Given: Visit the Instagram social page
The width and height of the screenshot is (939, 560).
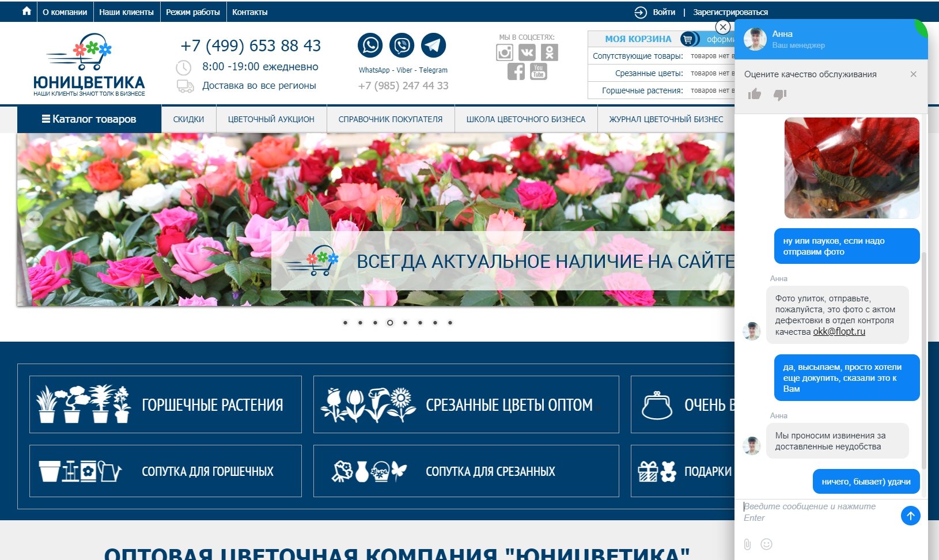Looking at the screenshot, I should tap(505, 52).
